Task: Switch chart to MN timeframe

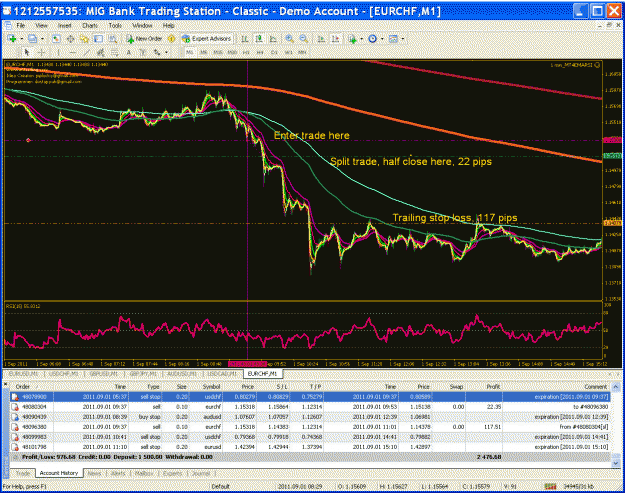Action: click(302, 52)
